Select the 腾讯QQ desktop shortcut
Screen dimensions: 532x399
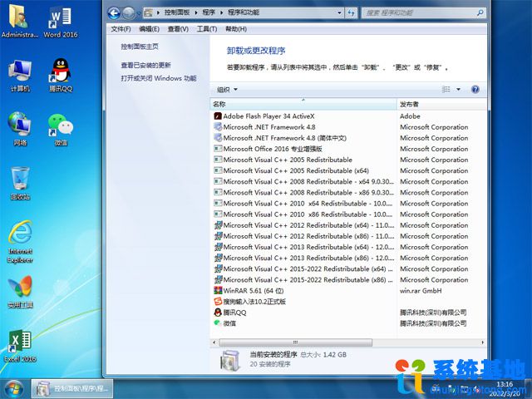point(61,76)
